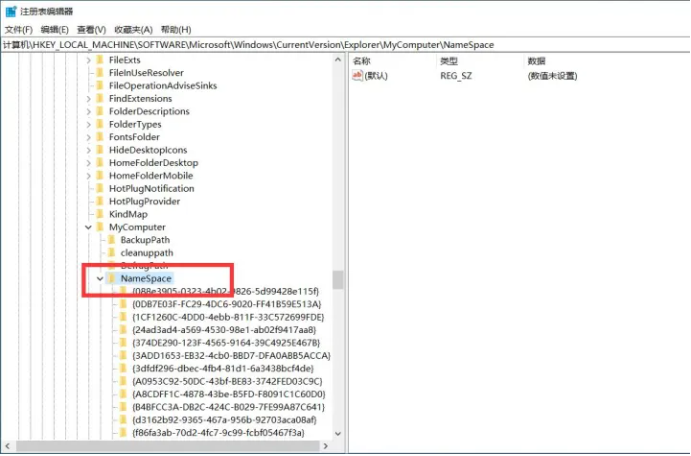Click the FolderDescriptions folder icon
Image resolution: width=691 pixels, height=456 pixels.
(x=100, y=111)
